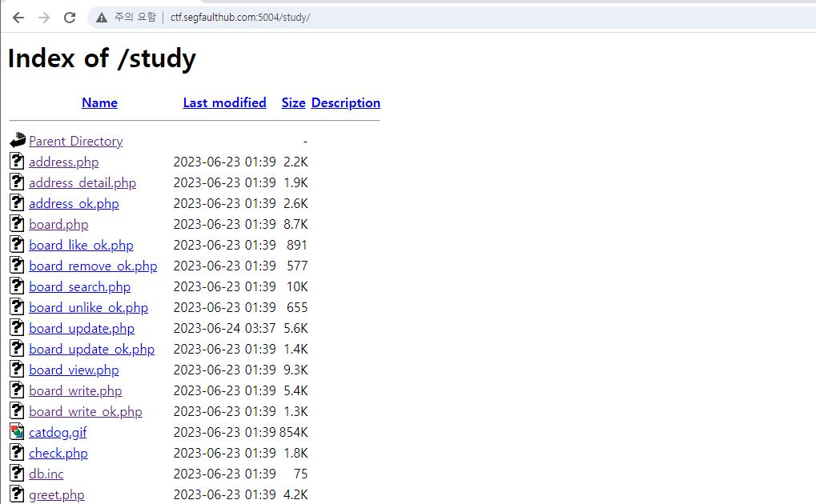Click the file icon beside board_remove_ok.php
The image size is (816, 504).
click(17, 265)
